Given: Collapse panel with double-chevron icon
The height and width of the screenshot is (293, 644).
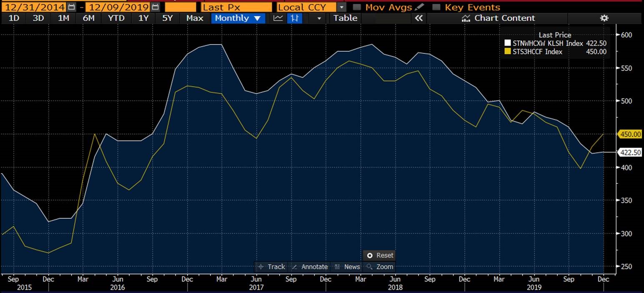Looking at the screenshot, I should pos(418,18).
